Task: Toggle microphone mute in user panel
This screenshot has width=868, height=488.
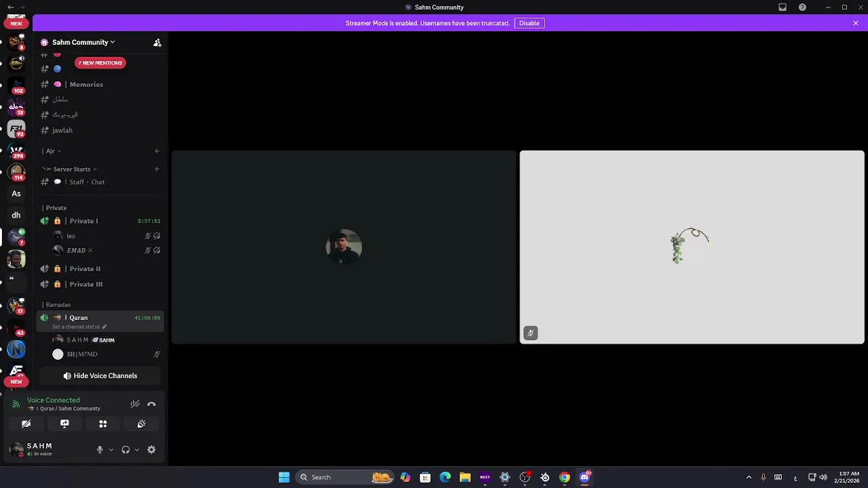Action: tap(100, 449)
